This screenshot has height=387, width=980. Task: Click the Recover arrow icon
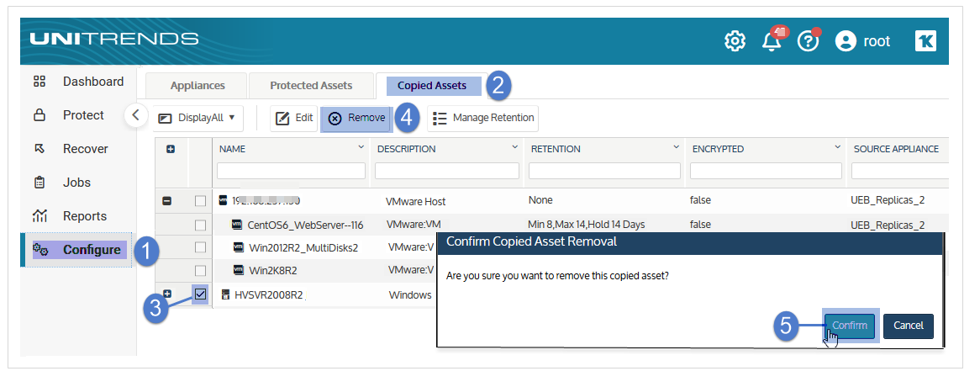[40, 149]
